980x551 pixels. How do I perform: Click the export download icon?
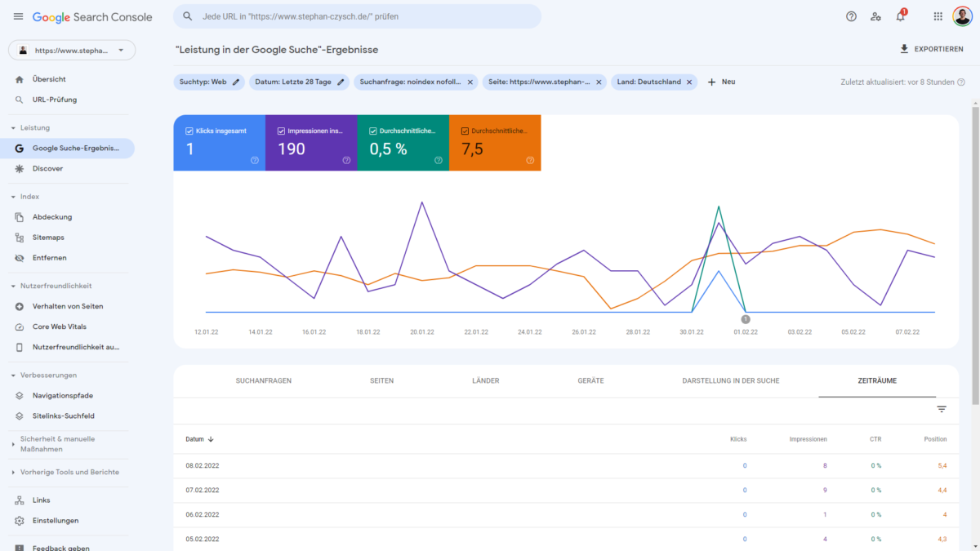904,49
